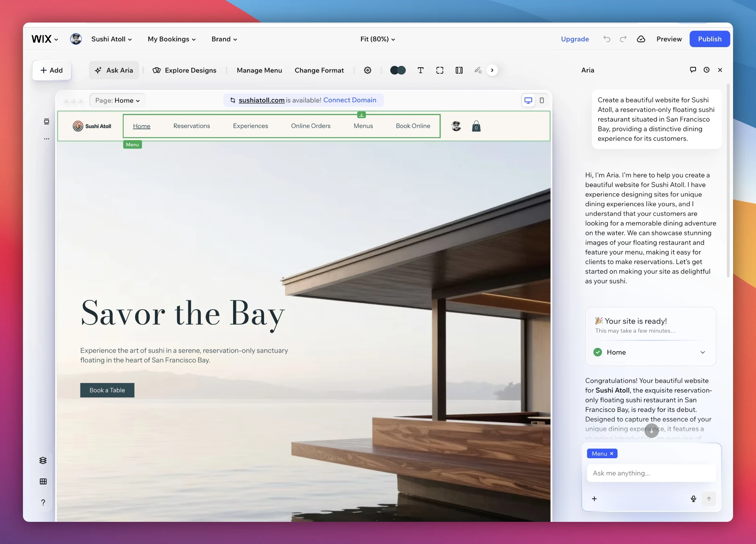Open Explore Designs
This screenshot has width=756, height=544.
pyautogui.click(x=184, y=70)
